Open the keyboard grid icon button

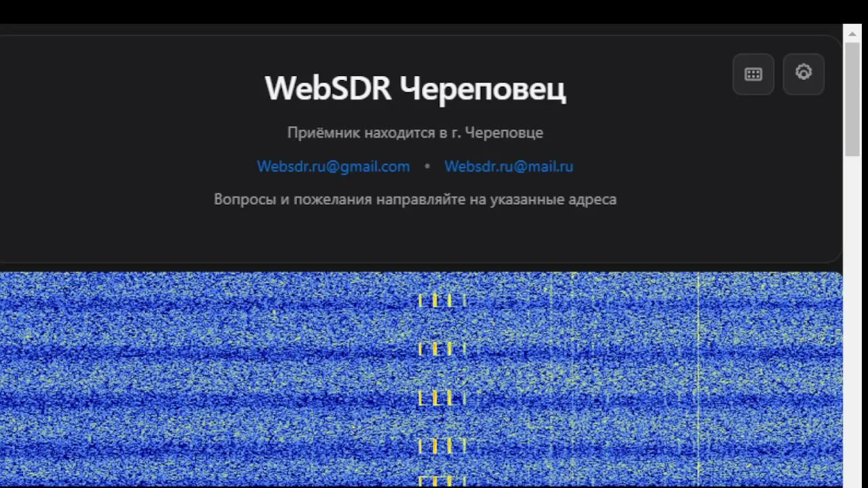tap(753, 75)
